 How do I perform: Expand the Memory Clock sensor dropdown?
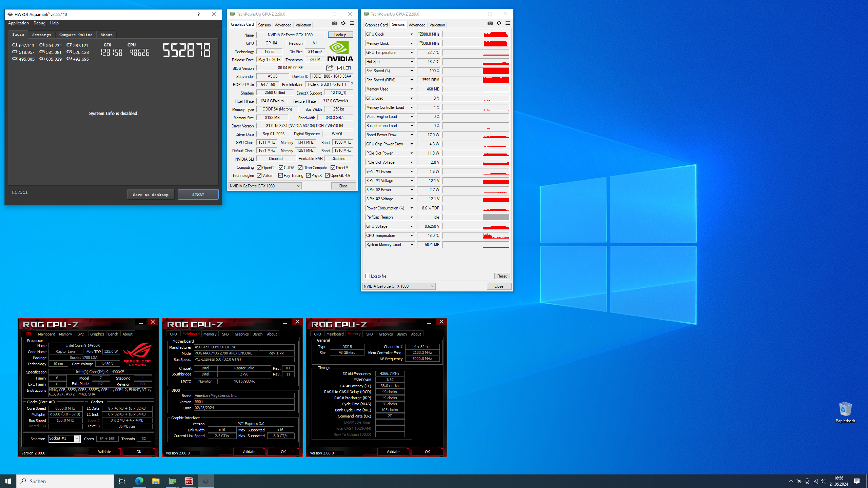tap(412, 43)
